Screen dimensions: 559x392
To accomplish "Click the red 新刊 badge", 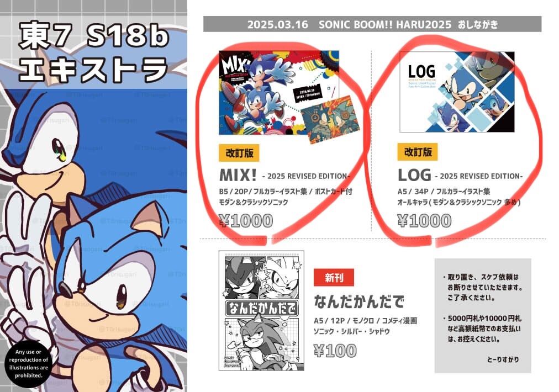I will coord(334,278).
